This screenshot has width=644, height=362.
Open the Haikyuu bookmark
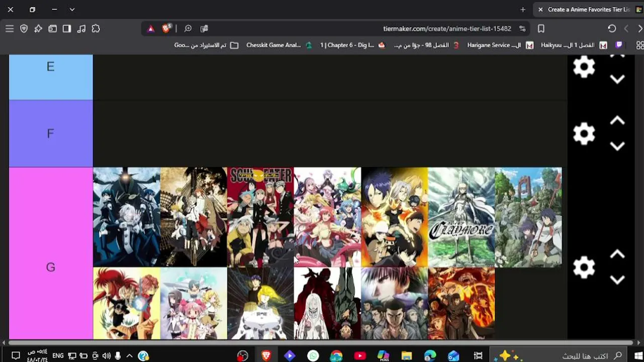[574, 45]
